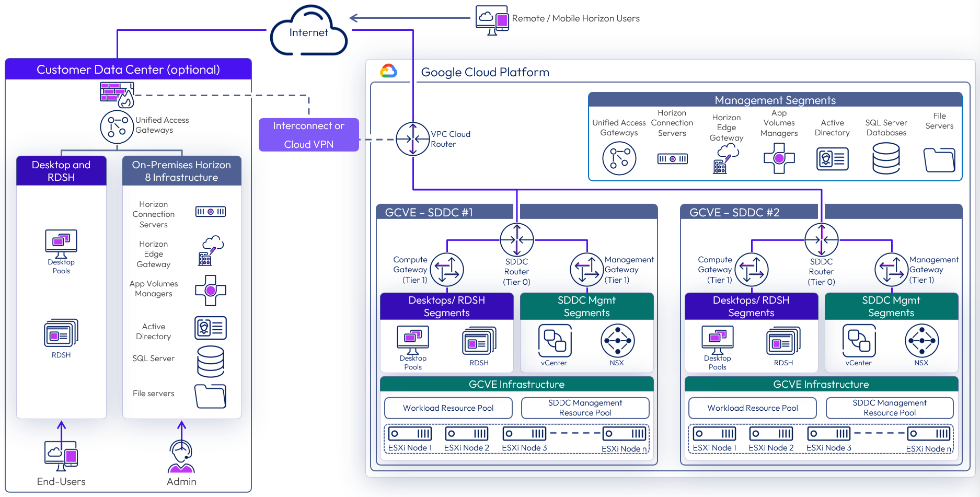Select the firewall icon in Customer Data Center

[117, 95]
